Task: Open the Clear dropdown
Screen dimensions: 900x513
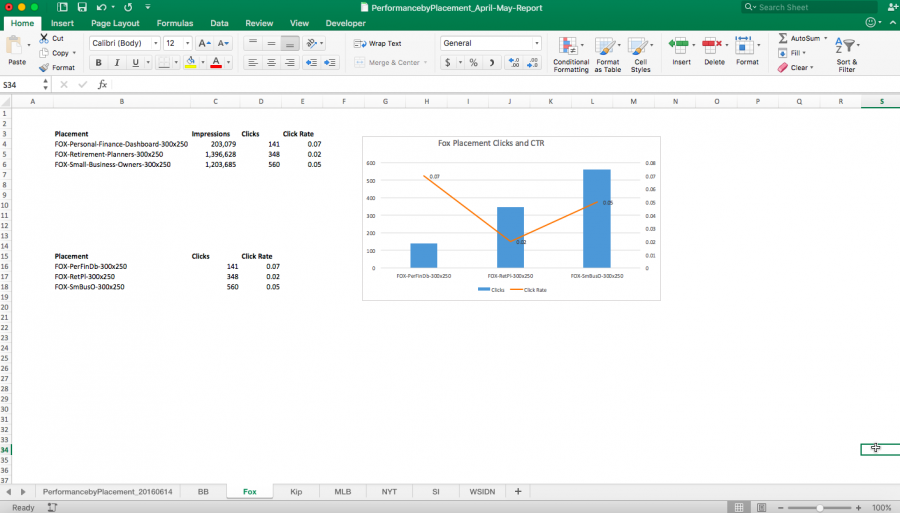Action: pyautogui.click(x=796, y=68)
